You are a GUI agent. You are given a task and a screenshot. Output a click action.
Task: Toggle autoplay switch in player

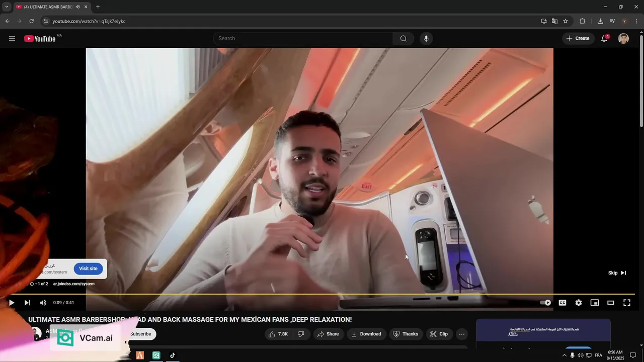pos(545,303)
